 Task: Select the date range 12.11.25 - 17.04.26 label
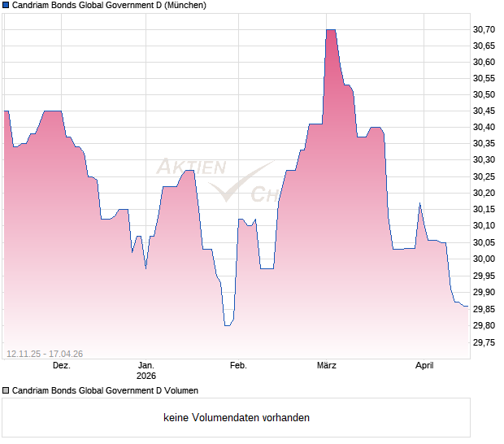[x=45, y=353]
